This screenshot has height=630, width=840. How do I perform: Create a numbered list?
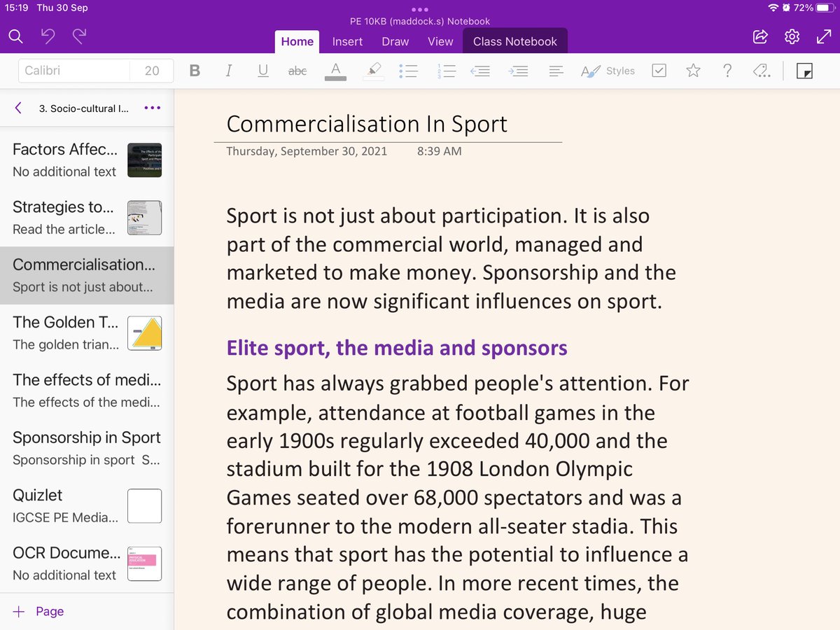[x=447, y=70]
